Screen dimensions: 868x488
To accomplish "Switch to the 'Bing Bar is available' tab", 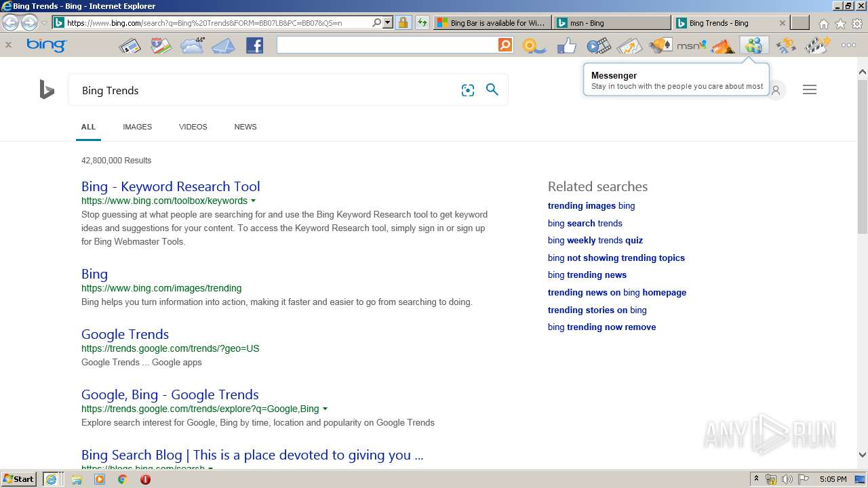I will tap(491, 23).
